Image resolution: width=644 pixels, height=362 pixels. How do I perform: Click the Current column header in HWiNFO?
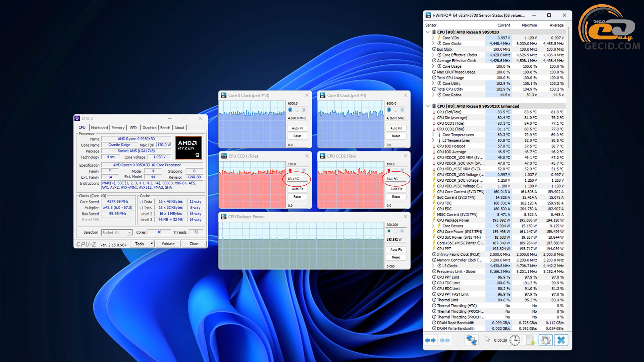[503, 25]
